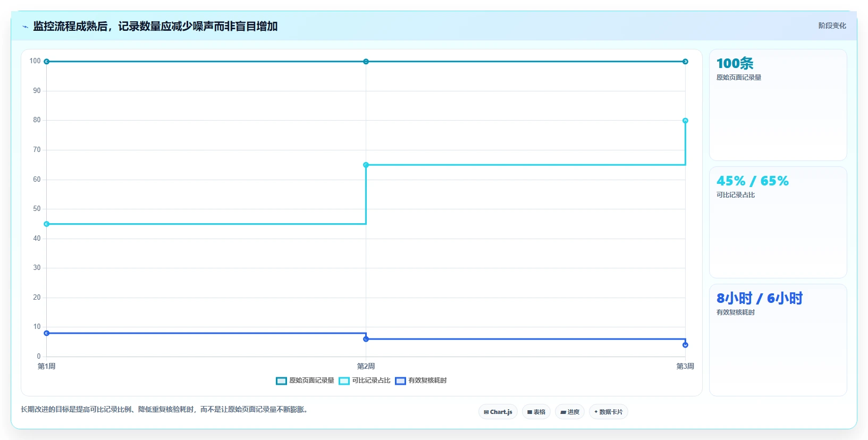Click the 第2周 point at 65 on 可比记录占比

366,165
